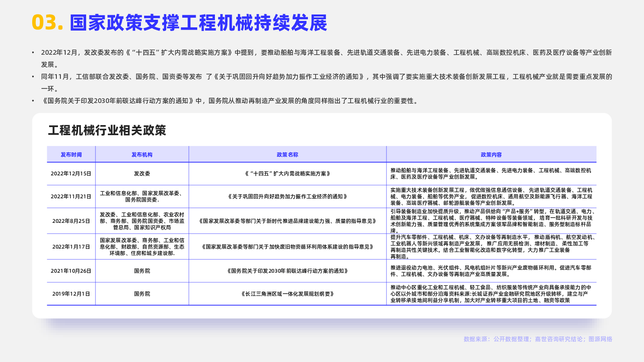Click the date cell 2022年12月15日
The height and width of the screenshot is (362, 644).
click(71, 174)
